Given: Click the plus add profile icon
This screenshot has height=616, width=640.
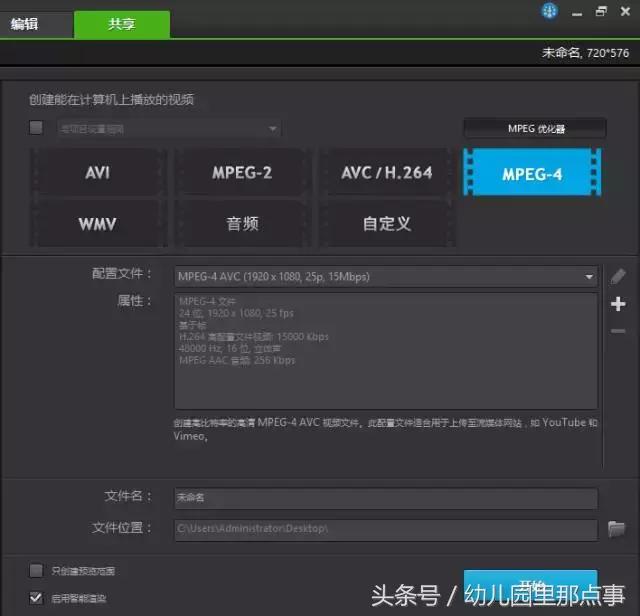Looking at the screenshot, I should click(x=618, y=304).
